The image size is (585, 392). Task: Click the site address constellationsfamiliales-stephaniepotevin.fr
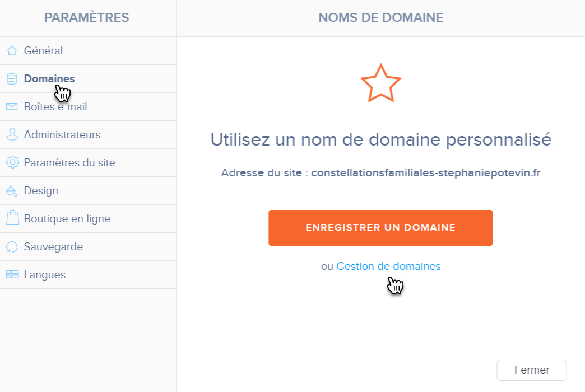[x=425, y=172]
